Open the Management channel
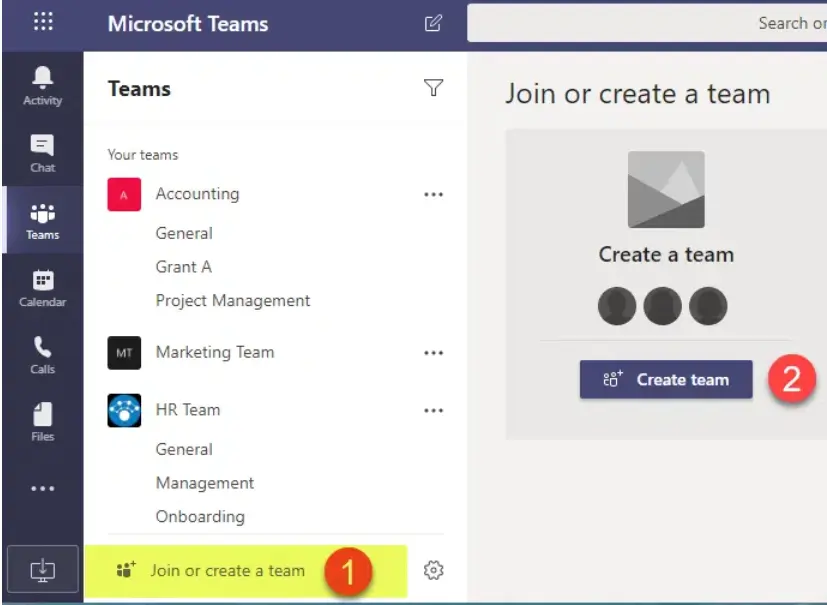The height and width of the screenshot is (605, 827). (205, 483)
